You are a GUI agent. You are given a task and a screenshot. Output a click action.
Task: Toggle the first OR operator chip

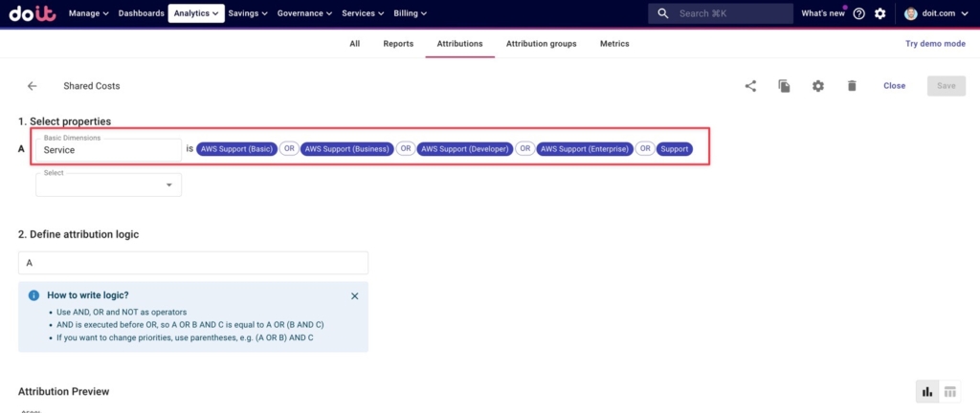point(289,149)
